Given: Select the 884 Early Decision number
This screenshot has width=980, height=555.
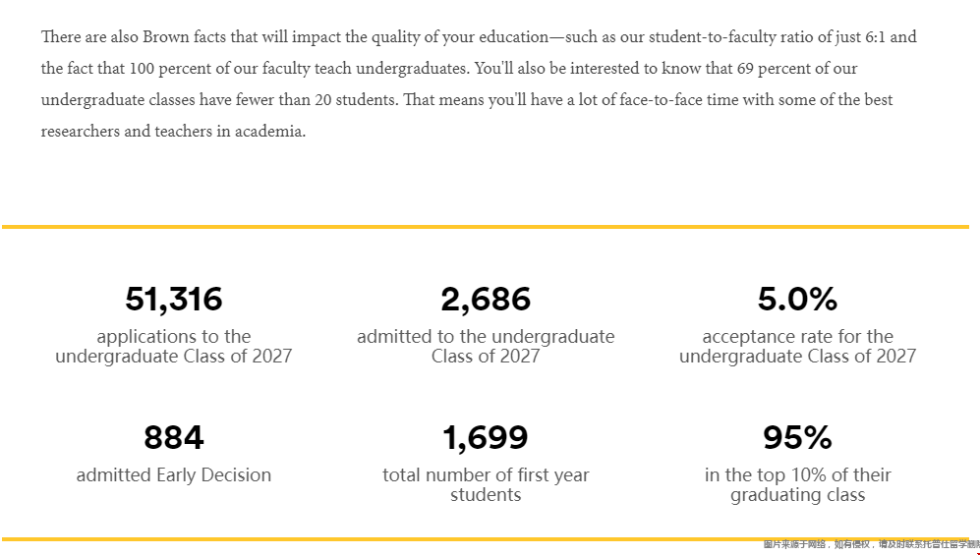Looking at the screenshot, I should click(x=174, y=437).
